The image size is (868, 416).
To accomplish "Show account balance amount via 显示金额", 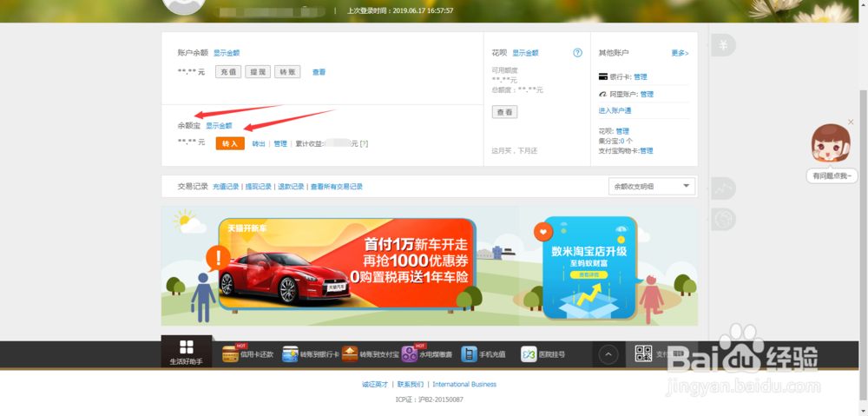I will (x=227, y=53).
